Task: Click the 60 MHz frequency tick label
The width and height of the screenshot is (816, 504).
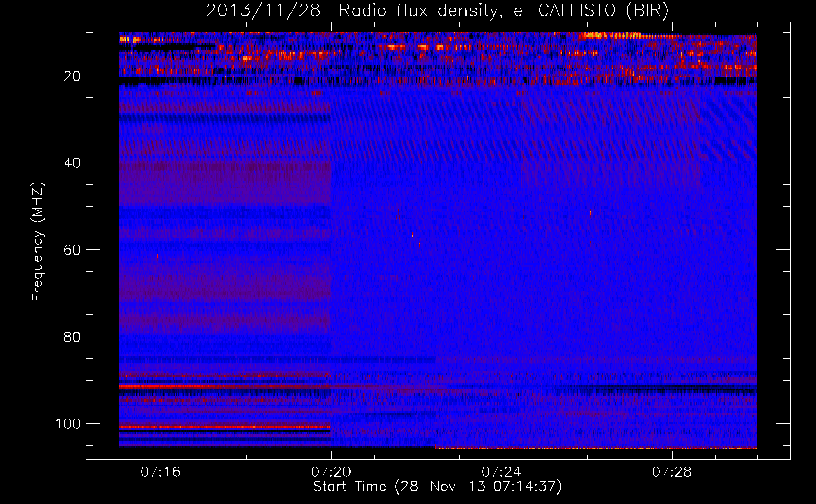Action: 72,250
